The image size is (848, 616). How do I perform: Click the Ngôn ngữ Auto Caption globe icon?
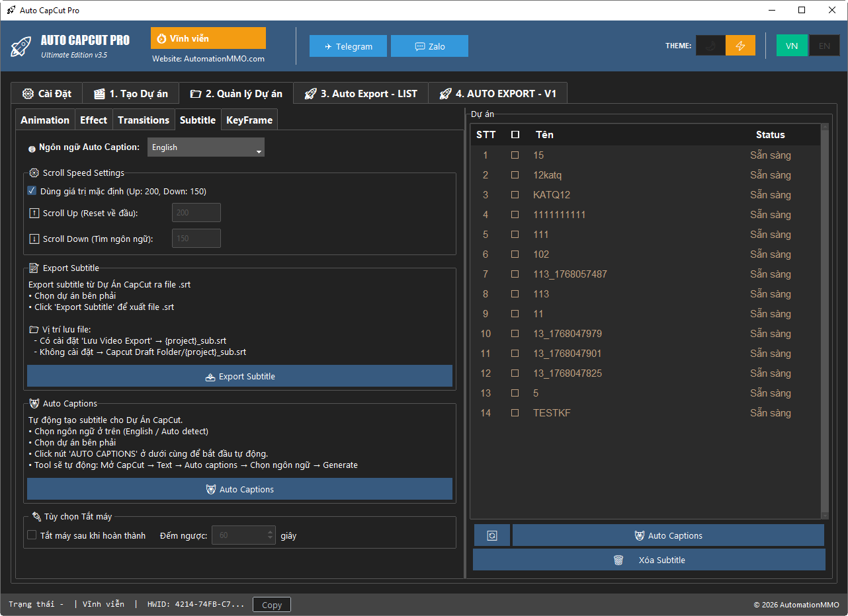32,149
